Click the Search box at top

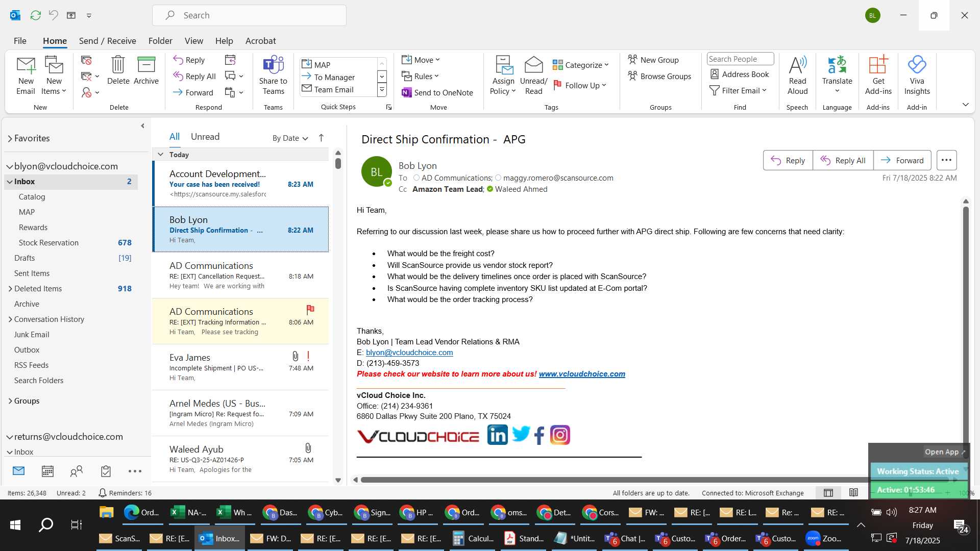coord(249,15)
